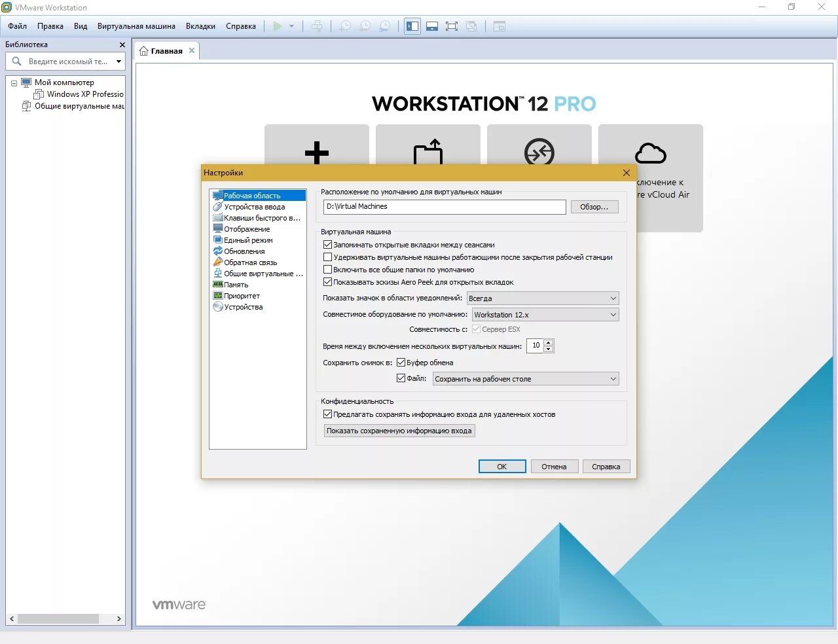Screen dimensions: 838x644
Task: Click the Показать сохраненную информацию входа button
Action: [x=399, y=430]
